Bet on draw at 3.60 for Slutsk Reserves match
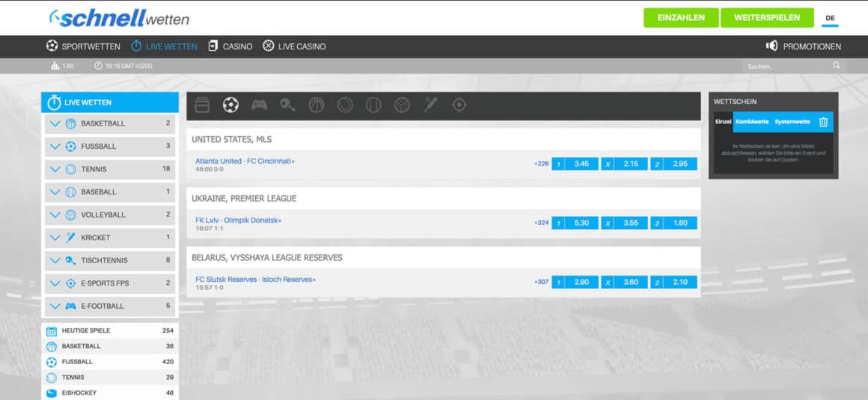 pyautogui.click(x=624, y=282)
